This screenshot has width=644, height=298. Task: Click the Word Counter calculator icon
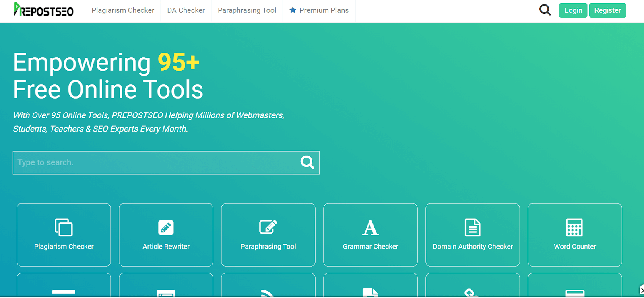coord(574,227)
